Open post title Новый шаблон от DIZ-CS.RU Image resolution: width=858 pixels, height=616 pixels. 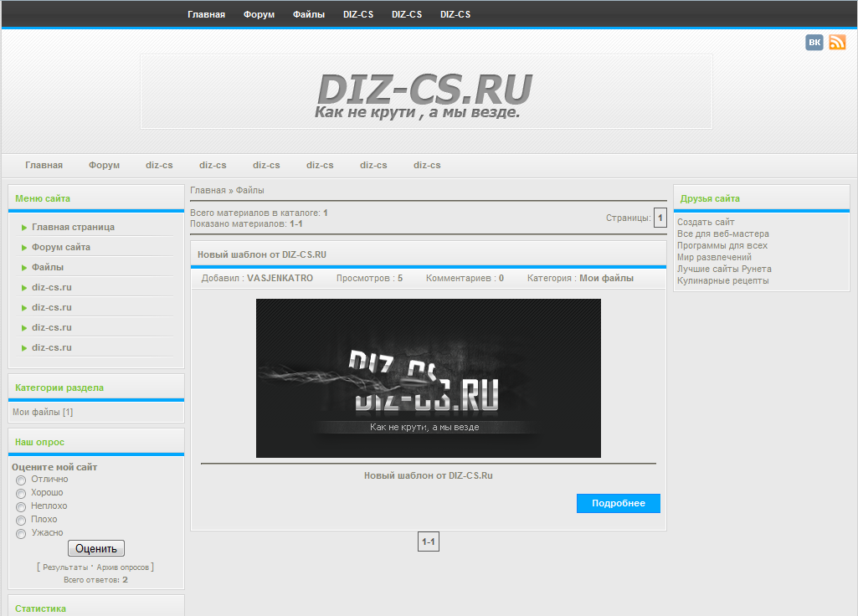pos(261,255)
